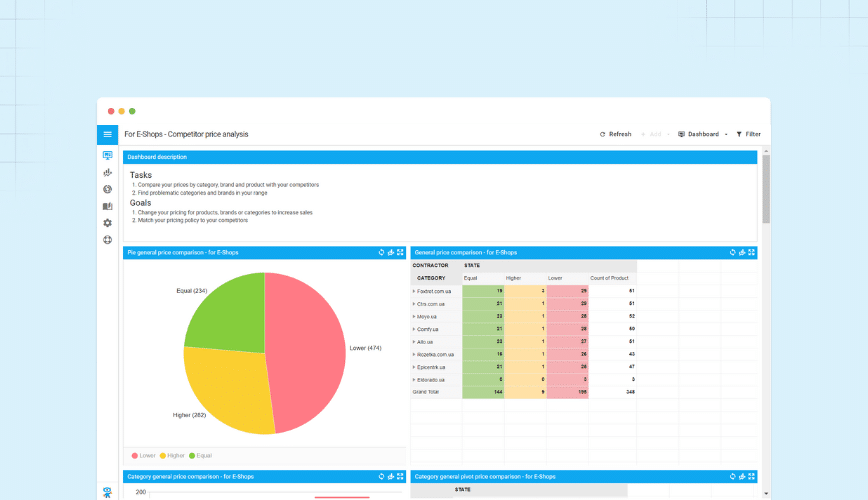Image resolution: width=868 pixels, height=500 pixels.
Task: Expand the Rozetka.com.ua row
Action: click(414, 354)
